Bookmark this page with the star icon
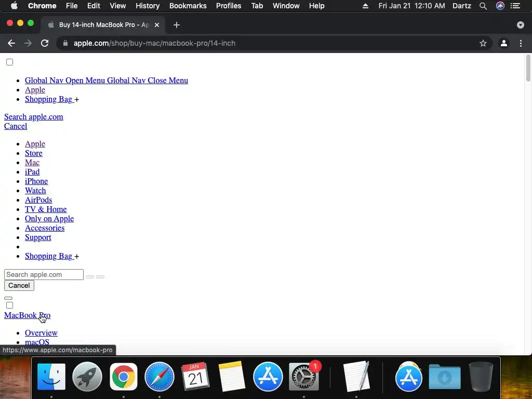Viewport: 532px width, 399px height. (483, 43)
